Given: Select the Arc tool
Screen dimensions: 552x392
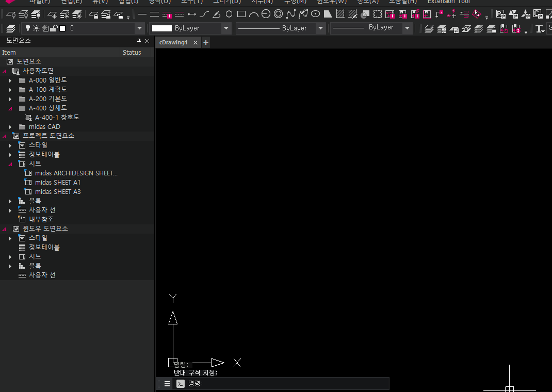Looking at the screenshot, I should coord(253,14).
